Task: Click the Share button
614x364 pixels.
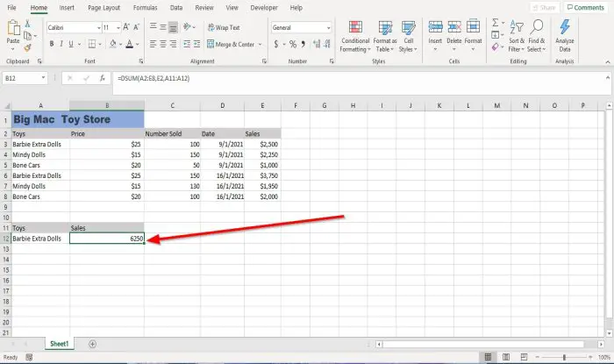Action: click(x=545, y=7)
